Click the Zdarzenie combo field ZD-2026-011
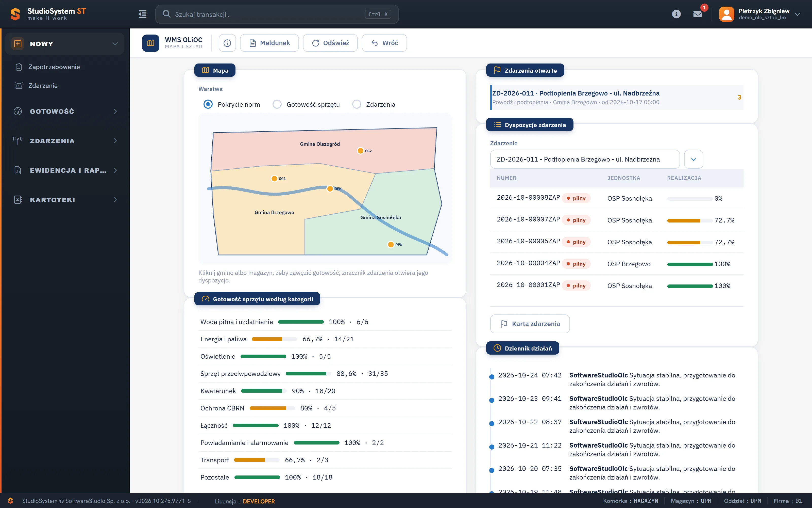The image size is (812, 508). 585,159
